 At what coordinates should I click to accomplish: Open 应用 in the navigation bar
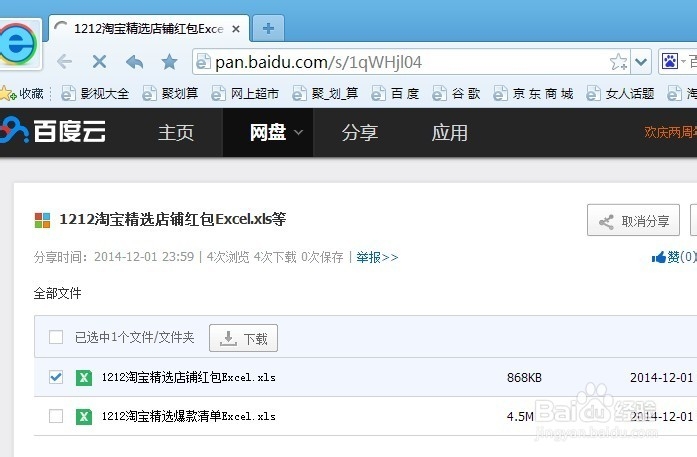pyautogui.click(x=449, y=132)
